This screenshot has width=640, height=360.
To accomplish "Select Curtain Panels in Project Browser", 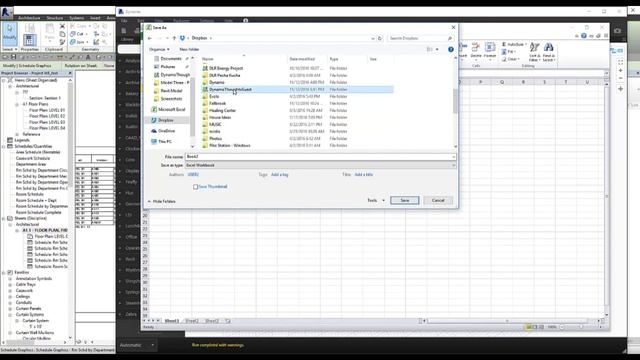I will 28,309.
